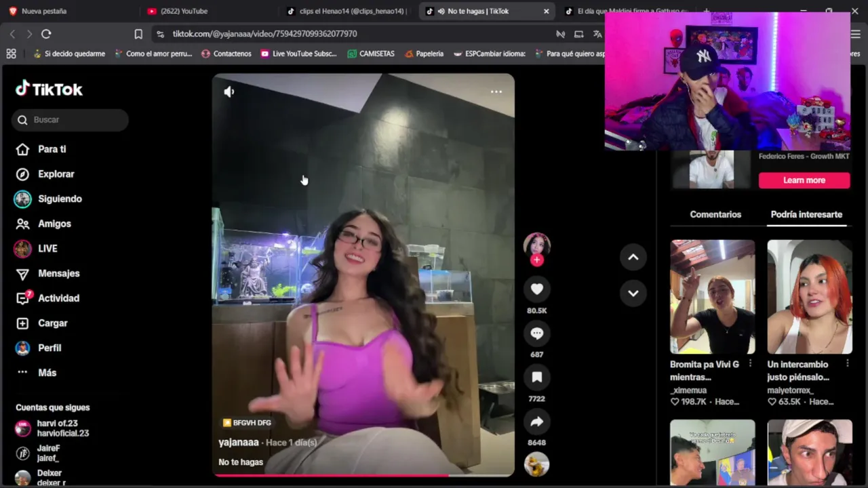Go to previous video with up chevron
Image resolution: width=868 pixels, height=488 pixels.
click(633, 257)
